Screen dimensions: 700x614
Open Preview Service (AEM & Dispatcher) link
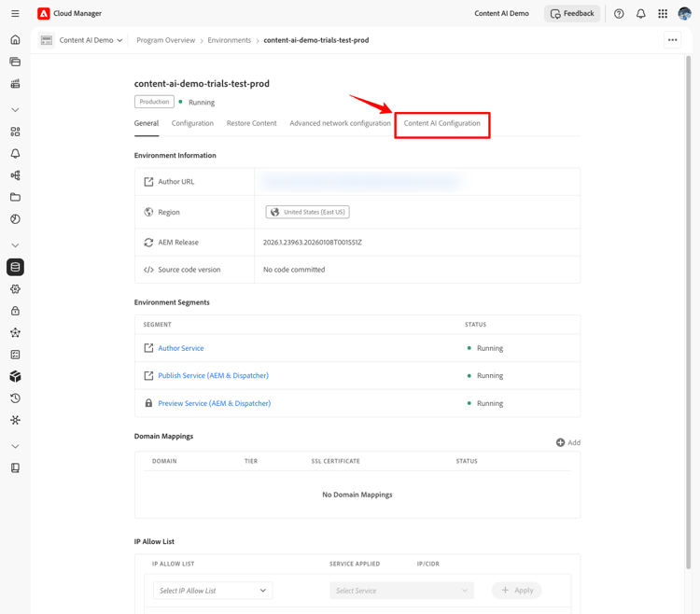pos(215,403)
